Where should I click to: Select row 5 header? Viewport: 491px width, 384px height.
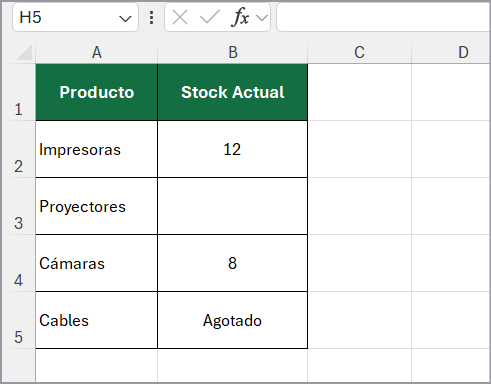[18, 320]
